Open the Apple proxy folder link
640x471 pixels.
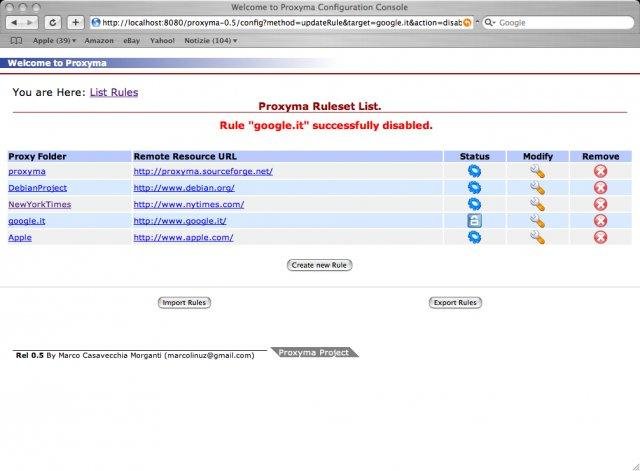click(x=20, y=237)
